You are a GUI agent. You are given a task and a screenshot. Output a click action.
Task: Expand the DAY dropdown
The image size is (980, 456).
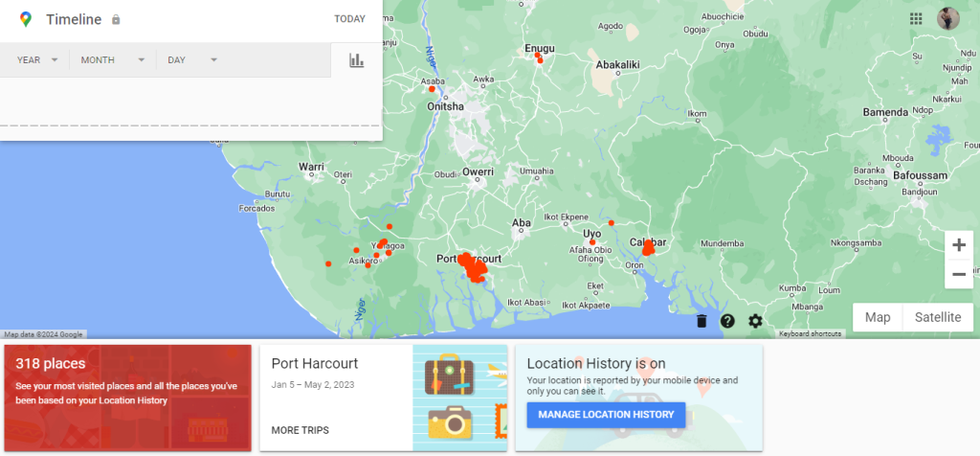(x=192, y=60)
